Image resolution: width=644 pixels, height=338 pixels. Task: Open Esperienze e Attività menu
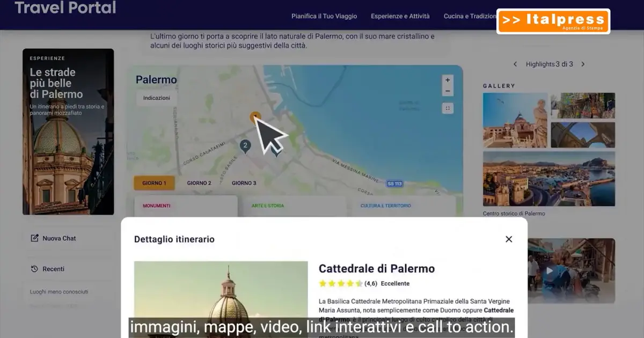[x=400, y=16]
